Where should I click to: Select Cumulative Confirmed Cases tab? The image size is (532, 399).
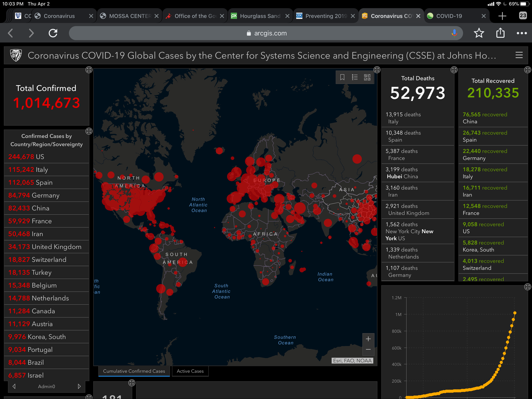coord(134,371)
